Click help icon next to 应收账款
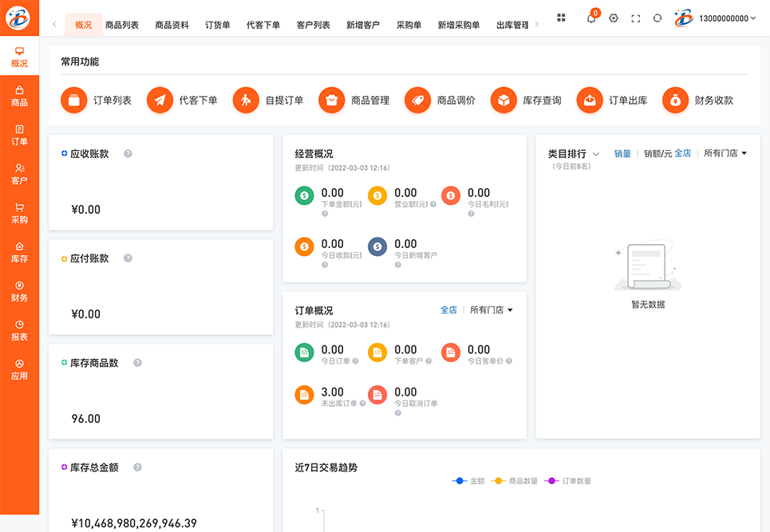This screenshot has height=532, width=770. (128, 154)
